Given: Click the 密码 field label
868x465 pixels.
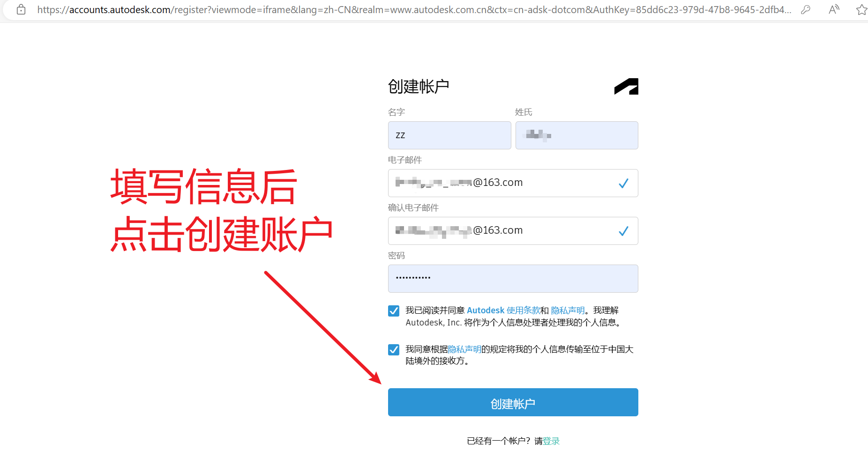Looking at the screenshot, I should 397,256.
